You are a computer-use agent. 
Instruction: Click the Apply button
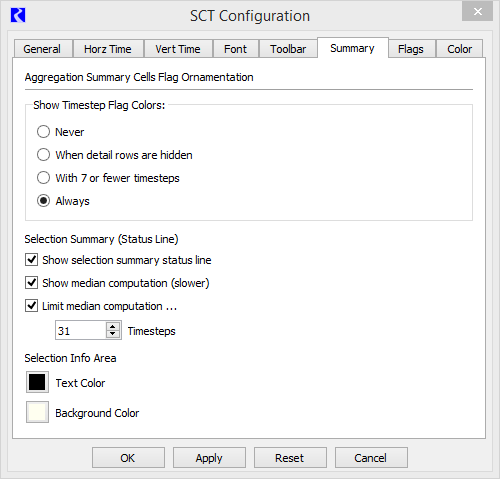209,458
